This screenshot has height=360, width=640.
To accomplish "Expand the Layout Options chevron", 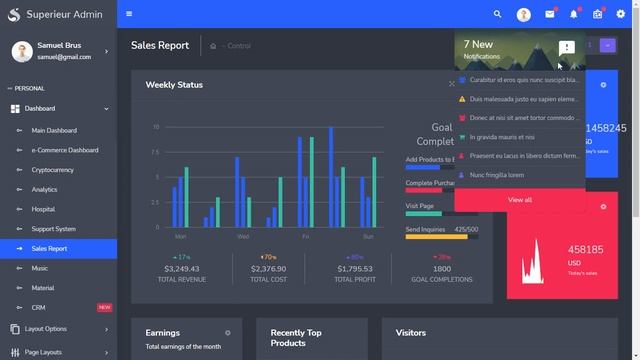I will click(107, 329).
